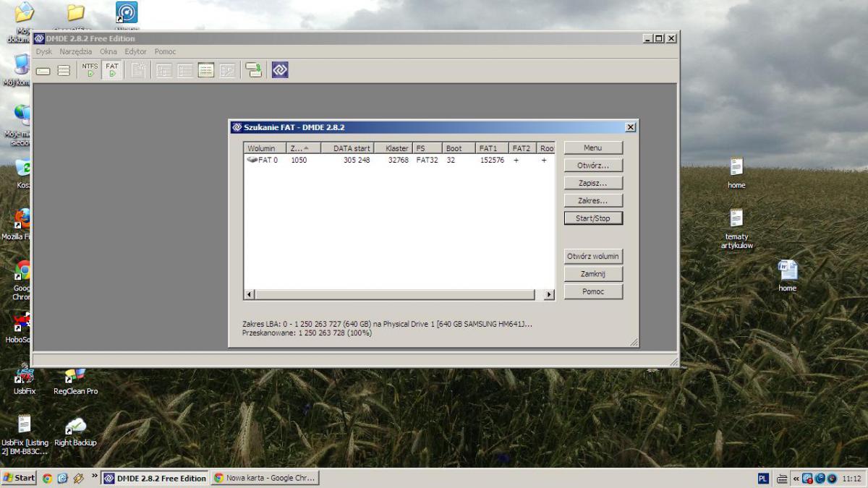
Task: Click the greyed page-with-star toolbar icon
Action: click(138, 70)
